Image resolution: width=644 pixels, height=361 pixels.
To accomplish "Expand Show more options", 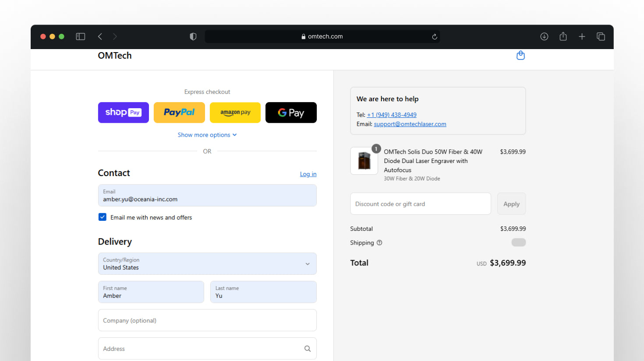I will pyautogui.click(x=207, y=135).
